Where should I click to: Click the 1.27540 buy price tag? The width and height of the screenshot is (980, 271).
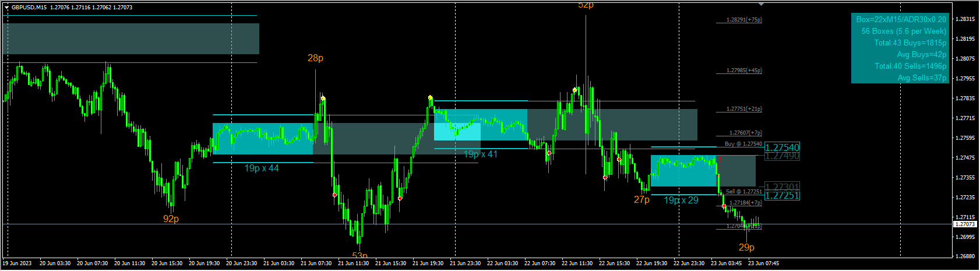pos(782,147)
